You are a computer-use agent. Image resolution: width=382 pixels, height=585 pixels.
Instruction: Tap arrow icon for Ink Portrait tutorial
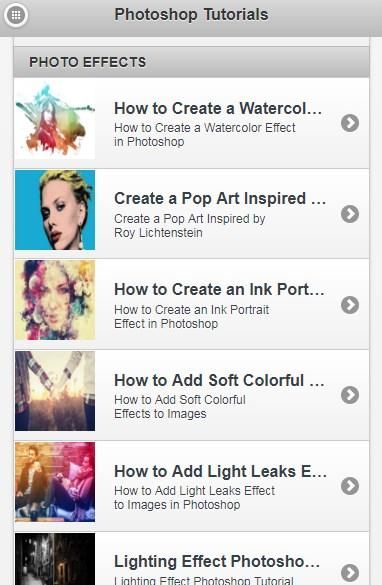[x=350, y=305]
